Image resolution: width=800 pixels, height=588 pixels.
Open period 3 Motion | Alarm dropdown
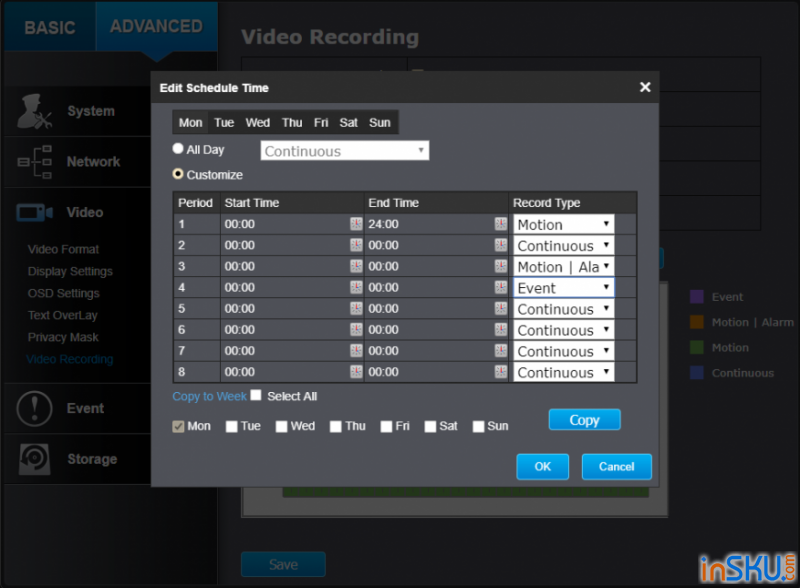tap(564, 266)
